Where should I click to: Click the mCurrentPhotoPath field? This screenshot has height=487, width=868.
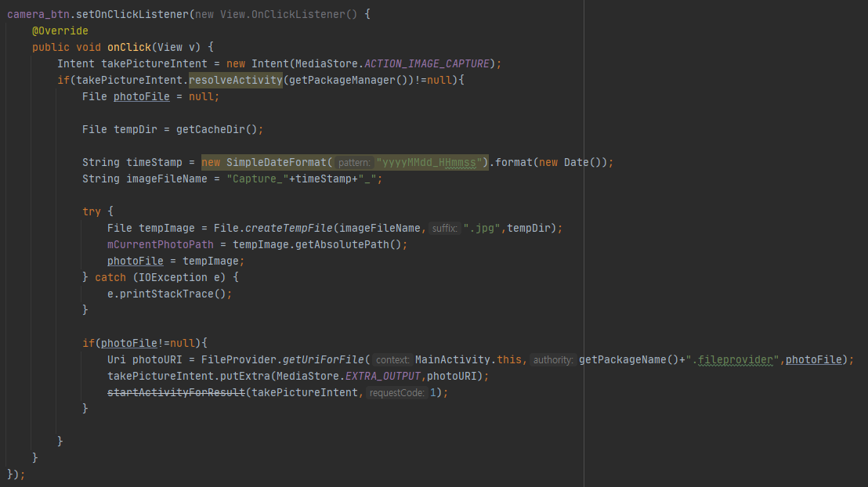pyautogui.click(x=161, y=244)
